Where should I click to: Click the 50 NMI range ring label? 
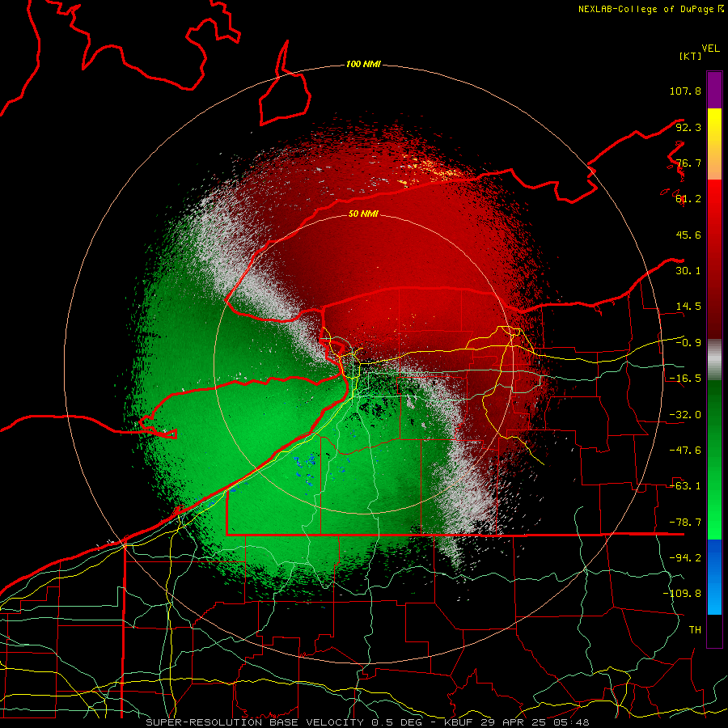point(363,214)
